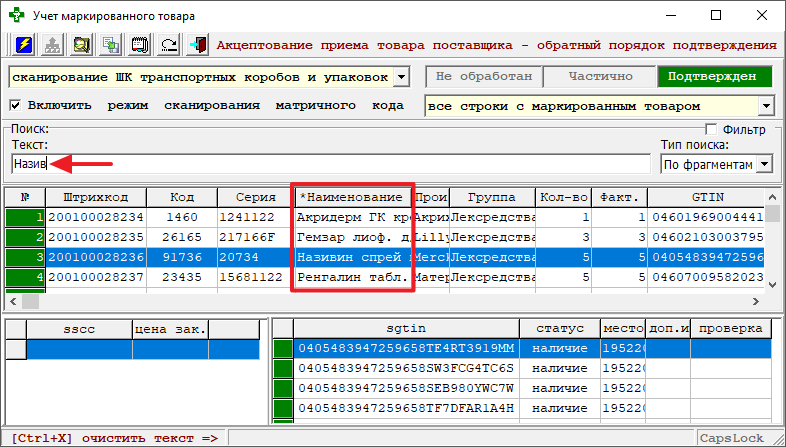Click the green row number 4 marker
786x447 pixels.
(x=25, y=277)
